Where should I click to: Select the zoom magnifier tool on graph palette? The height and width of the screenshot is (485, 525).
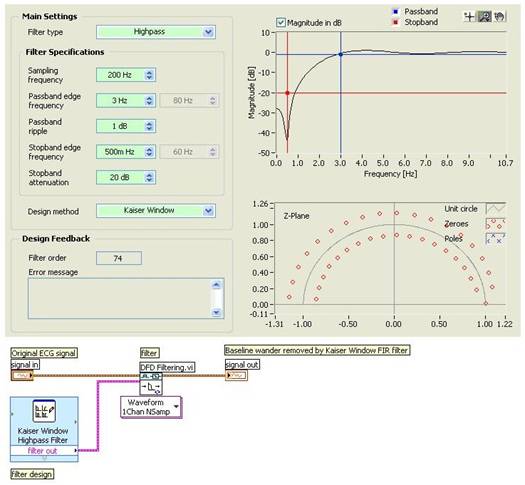tap(484, 16)
